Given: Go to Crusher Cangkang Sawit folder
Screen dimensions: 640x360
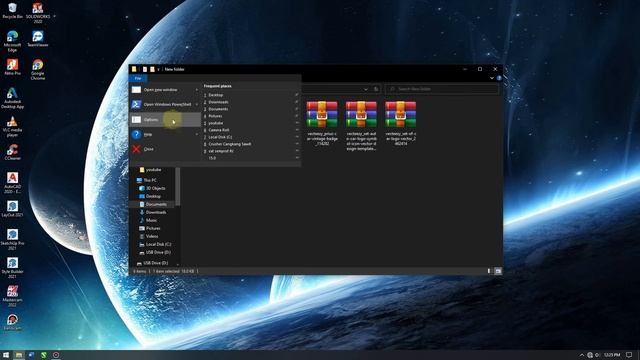Looking at the screenshot, I should (230, 144).
